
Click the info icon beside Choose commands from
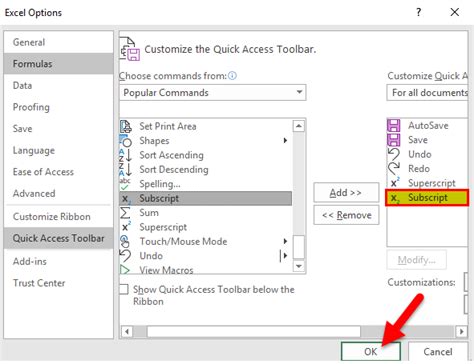(232, 76)
